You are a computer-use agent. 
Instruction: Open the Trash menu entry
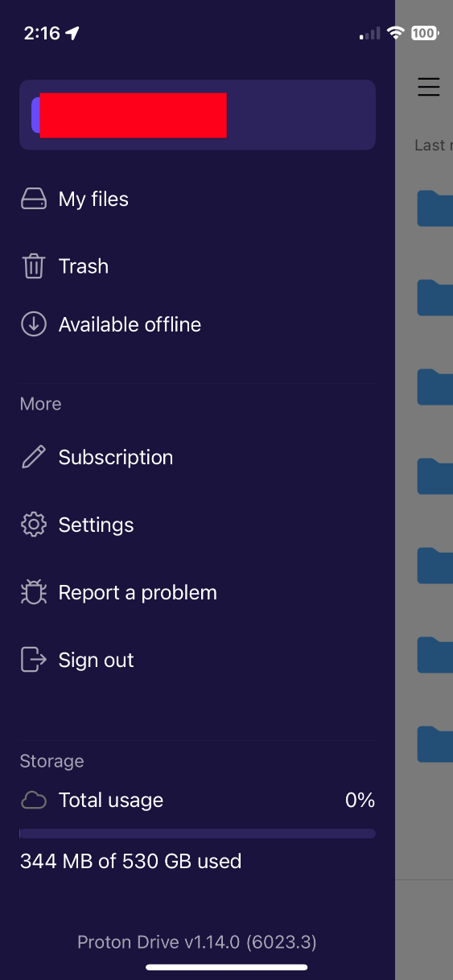point(197,266)
